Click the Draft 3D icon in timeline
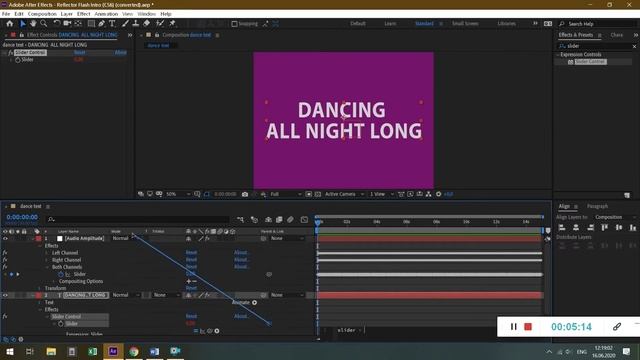 [254, 220]
